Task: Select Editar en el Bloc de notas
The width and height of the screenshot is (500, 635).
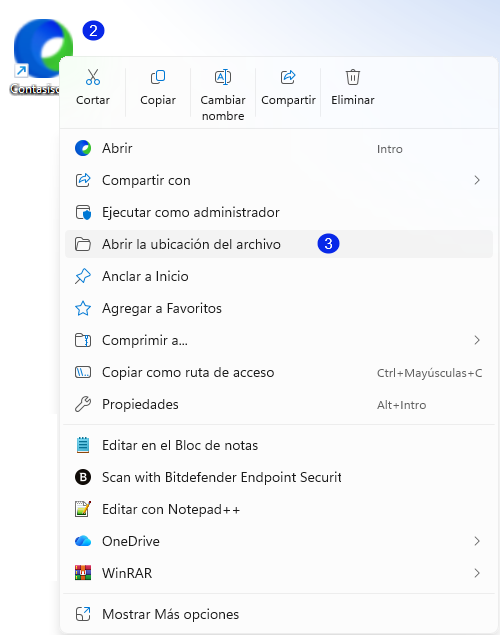Action: 279,445
